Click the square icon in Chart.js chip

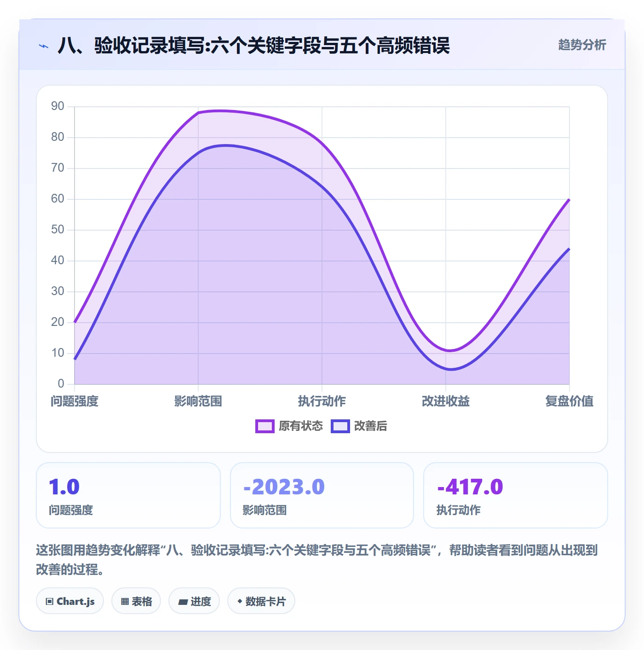tap(50, 602)
